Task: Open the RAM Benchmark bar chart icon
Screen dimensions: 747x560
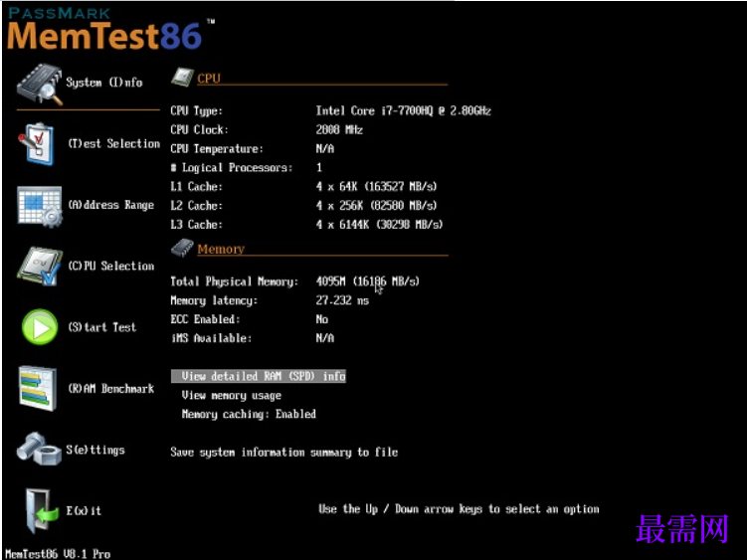Action: pyautogui.click(x=38, y=389)
